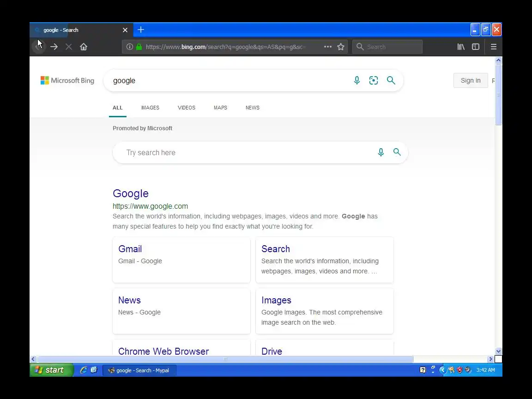Stop page loading with X button
This screenshot has height=399, width=532.
coord(69,47)
